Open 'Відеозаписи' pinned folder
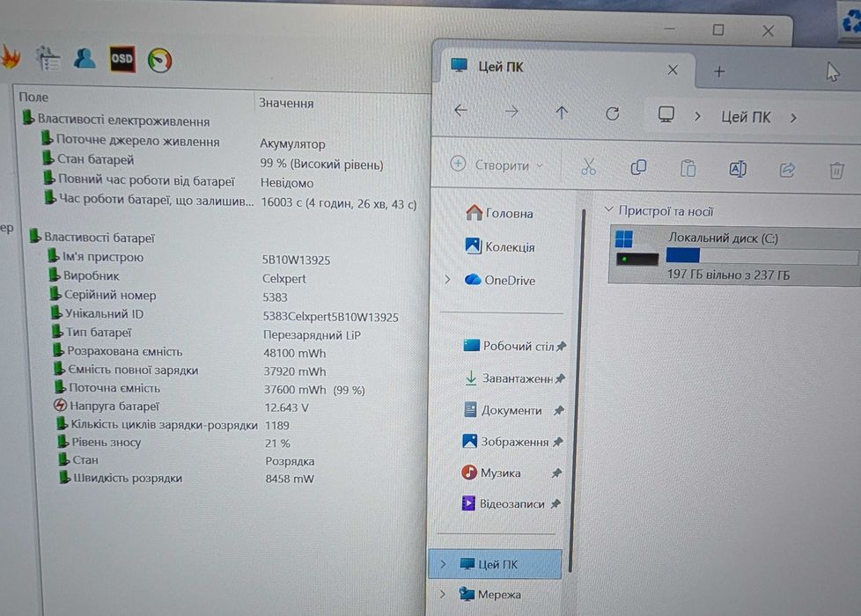Image resolution: width=861 pixels, height=616 pixels. tap(511, 503)
